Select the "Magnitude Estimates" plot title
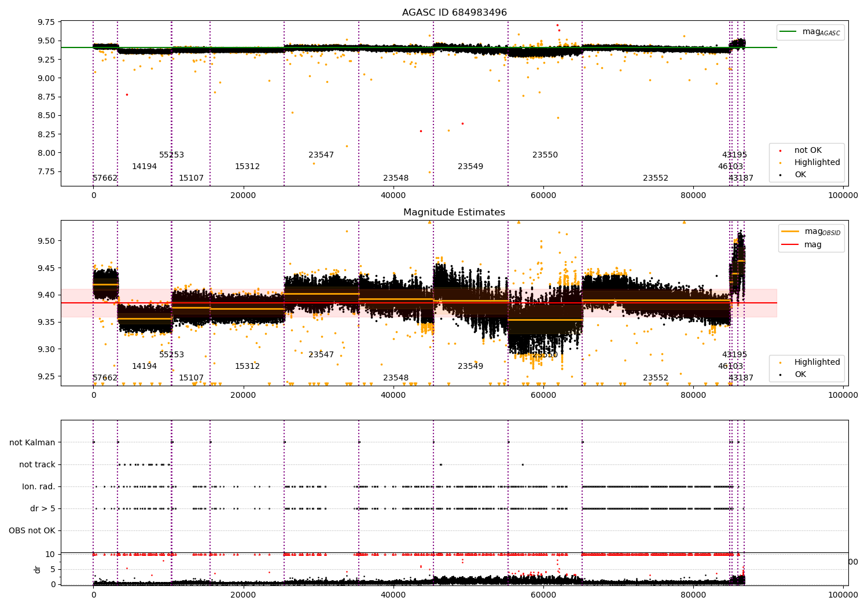The width and height of the screenshot is (868, 608). (454, 213)
